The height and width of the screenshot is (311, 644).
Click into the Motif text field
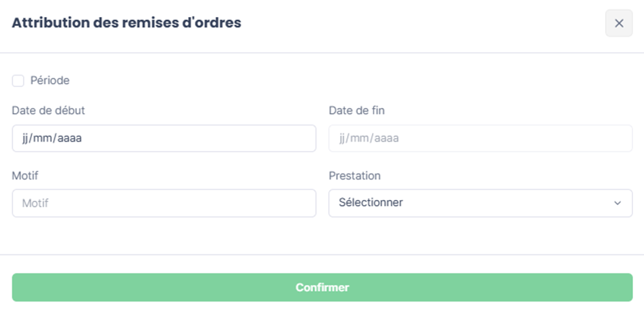coord(164,203)
